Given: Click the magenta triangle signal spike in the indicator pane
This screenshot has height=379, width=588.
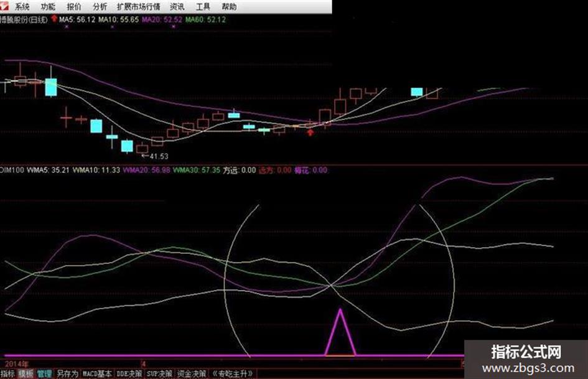Looking at the screenshot, I should click(340, 332).
